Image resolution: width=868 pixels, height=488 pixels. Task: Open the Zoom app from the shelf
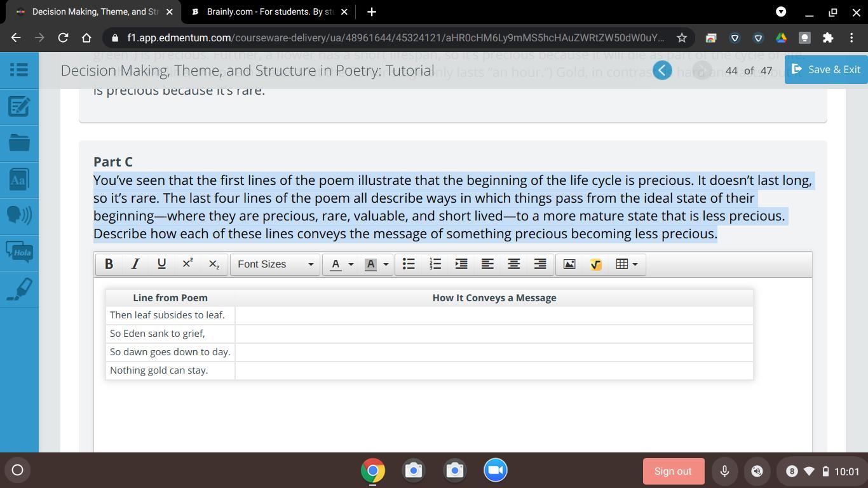[496, 471]
